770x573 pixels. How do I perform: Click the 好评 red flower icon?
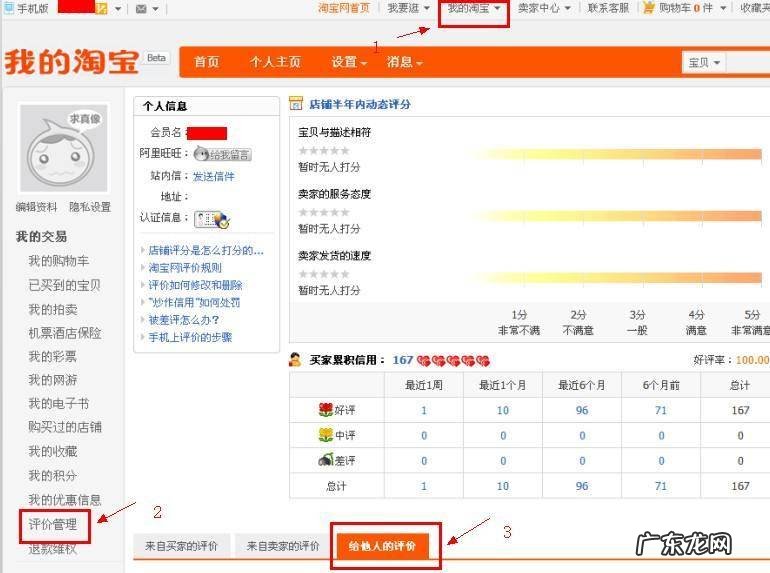pos(326,409)
